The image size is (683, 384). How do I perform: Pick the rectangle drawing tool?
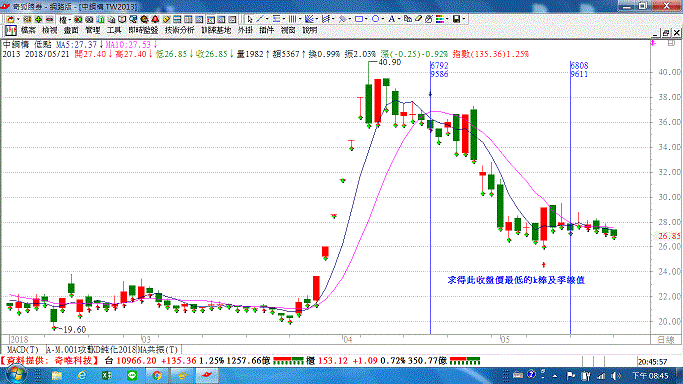pos(359,19)
